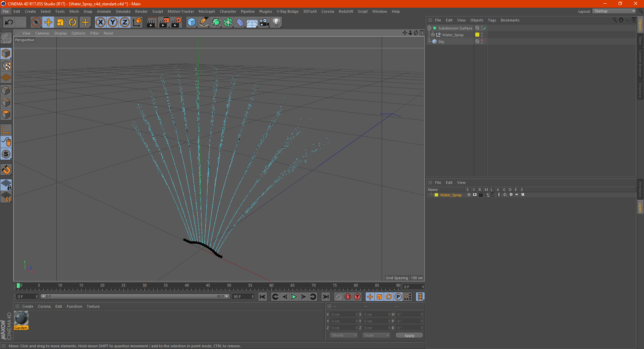Select the Scale tool in top toolbar

[x=60, y=22]
